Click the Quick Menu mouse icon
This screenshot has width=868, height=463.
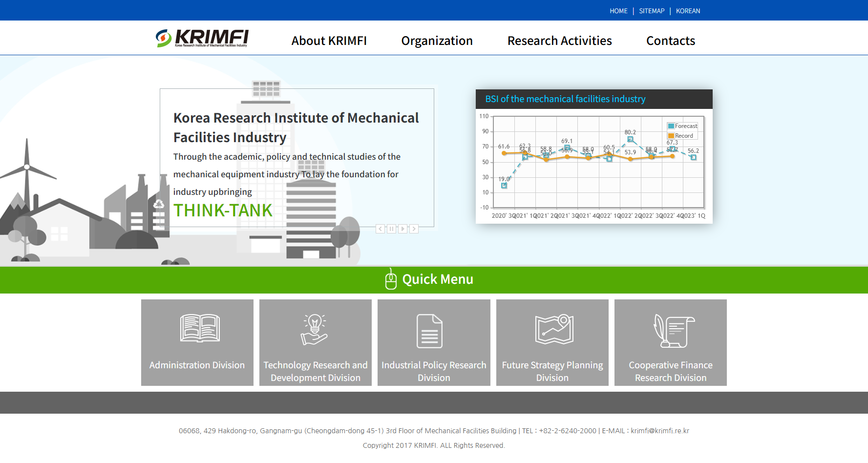pos(391,279)
